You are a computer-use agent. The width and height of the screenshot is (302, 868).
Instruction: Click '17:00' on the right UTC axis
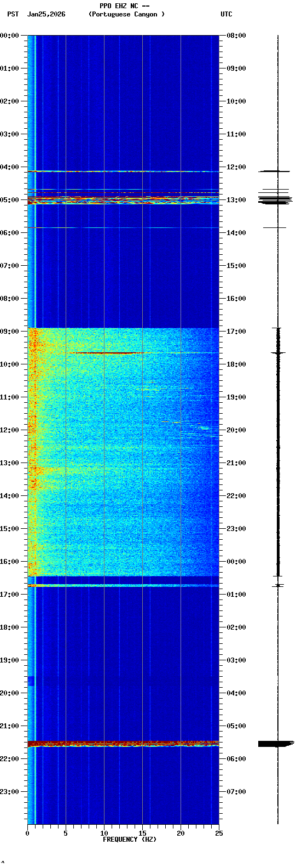point(236,332)
